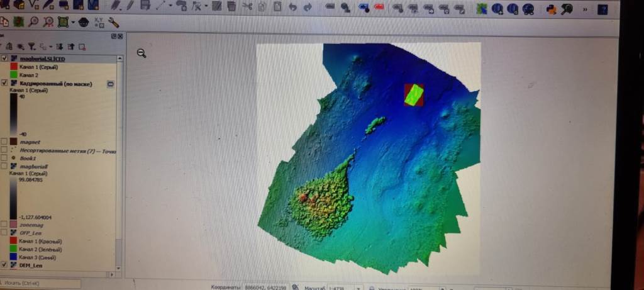Click the X,Y coordinate icon
The width and height of the screenshot is (644, 290).
(x=99, y=22)
